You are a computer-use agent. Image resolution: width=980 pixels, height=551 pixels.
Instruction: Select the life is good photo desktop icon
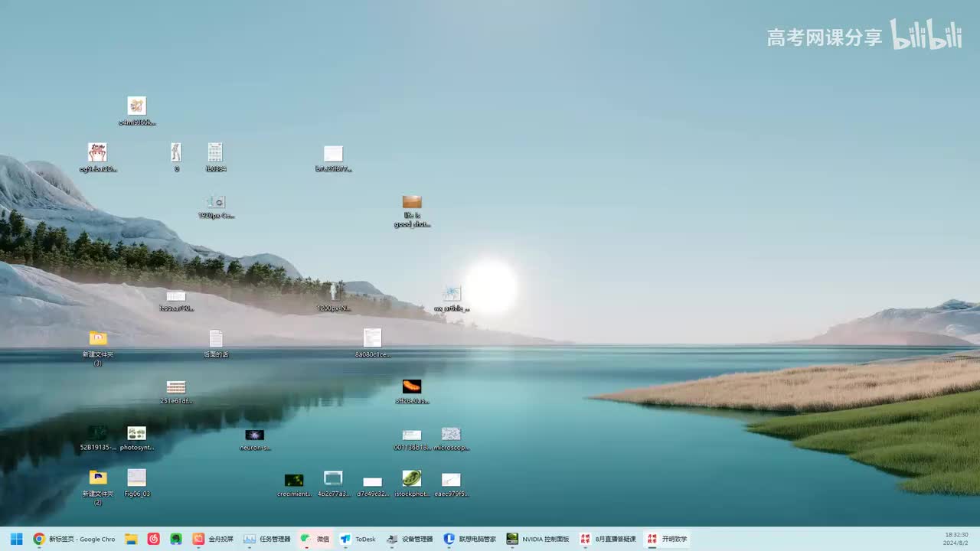coord(412,211)
